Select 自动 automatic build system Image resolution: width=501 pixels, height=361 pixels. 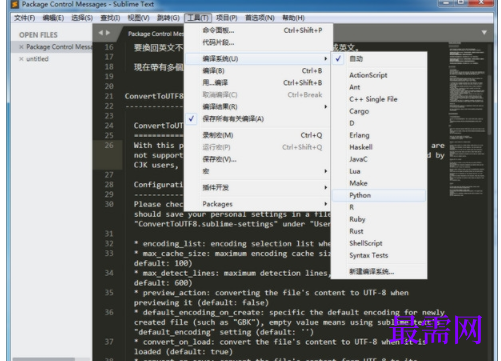tap(379, 59)
